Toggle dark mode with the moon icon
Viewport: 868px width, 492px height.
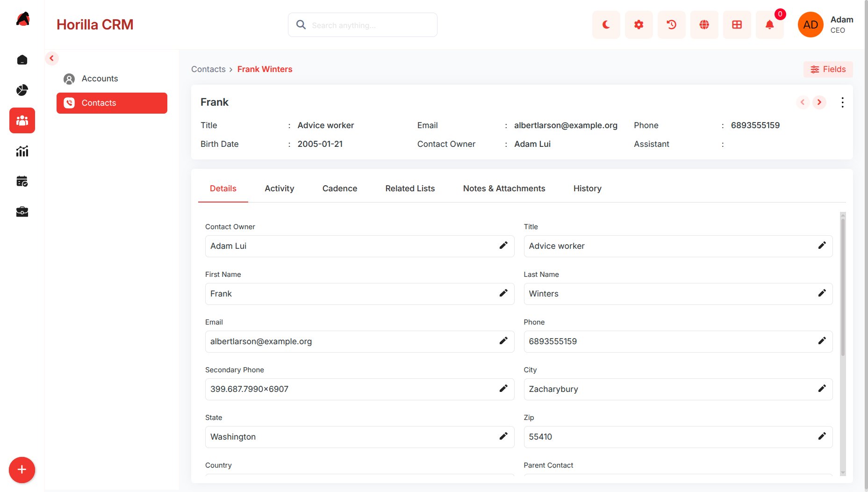coord(606,25)
